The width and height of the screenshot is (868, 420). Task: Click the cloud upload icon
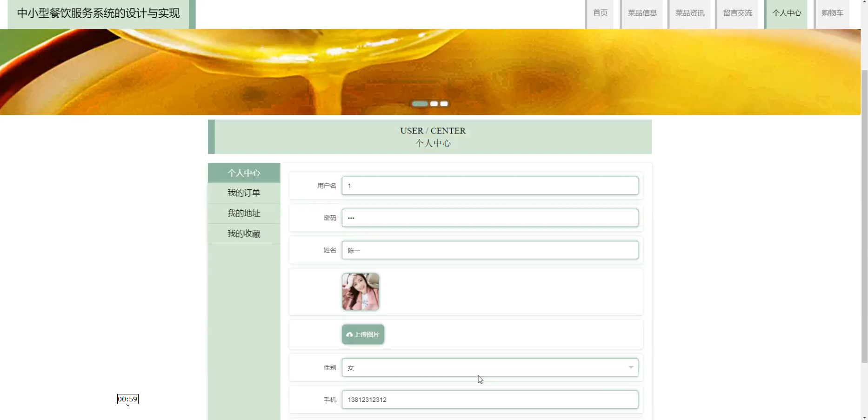[x=349, y=334]
